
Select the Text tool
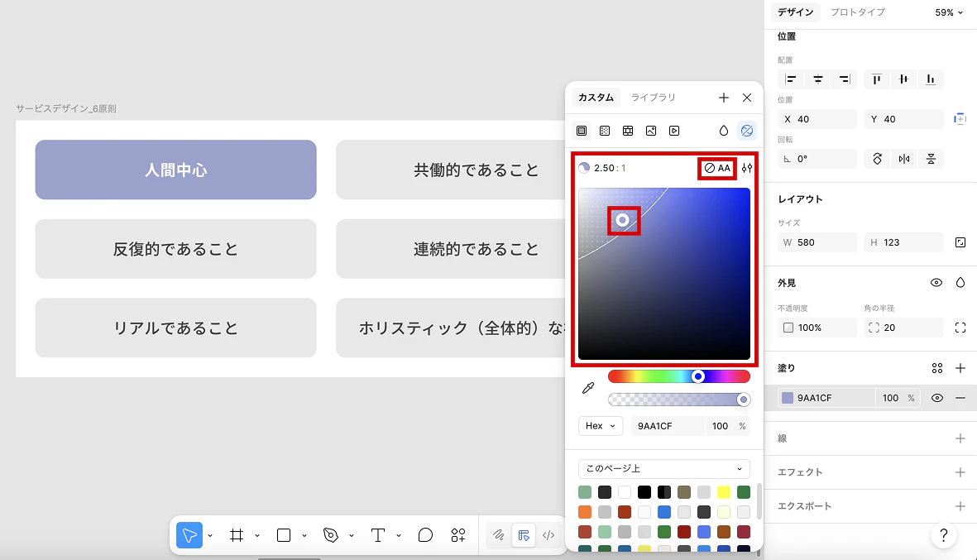point(377,535)
